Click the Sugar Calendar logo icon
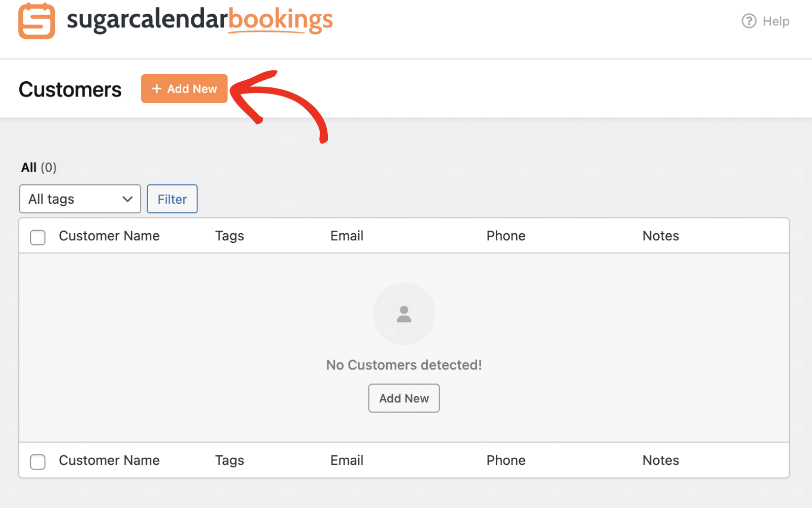Screen dimensions: 812x508 pyautogui.click(x=37, y=21)
